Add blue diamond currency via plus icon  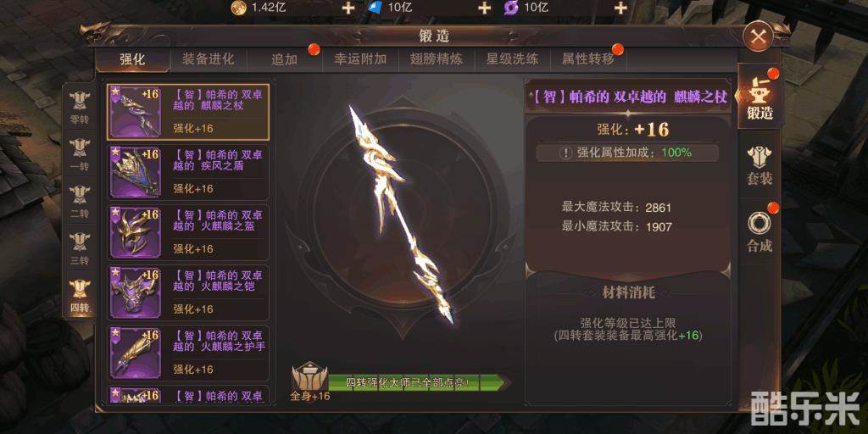pyautogui.click(x=484, y=8)
